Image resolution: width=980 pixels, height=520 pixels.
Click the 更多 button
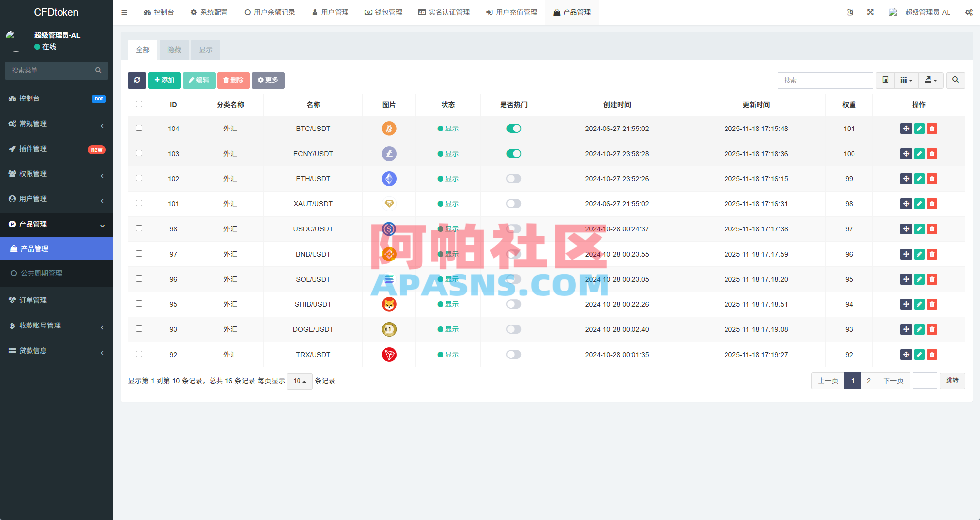coord(268,80)
